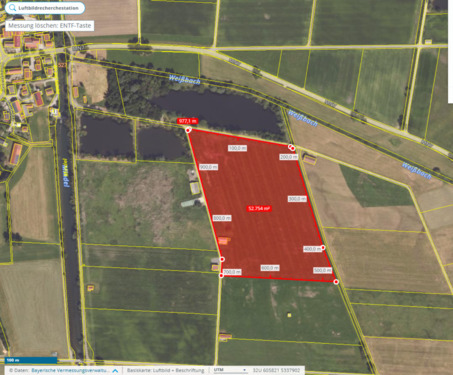Select the bottom-right polygon vertex point
Screen dimensions: 453x375
click(336, 282)
